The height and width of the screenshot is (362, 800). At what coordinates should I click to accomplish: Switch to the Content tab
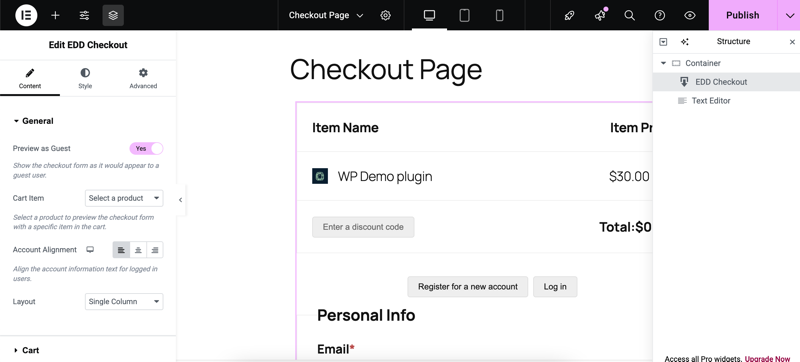coord(30,79)
